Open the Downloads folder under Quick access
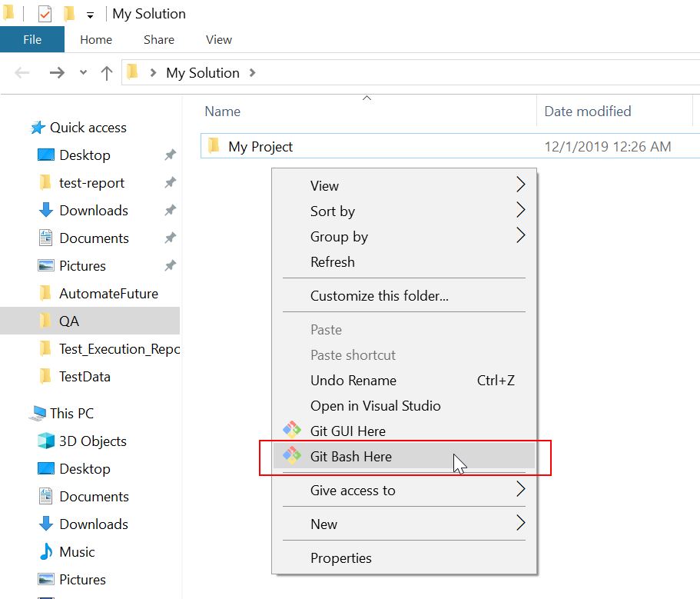 pyautogui.click(x=93, y=210)
